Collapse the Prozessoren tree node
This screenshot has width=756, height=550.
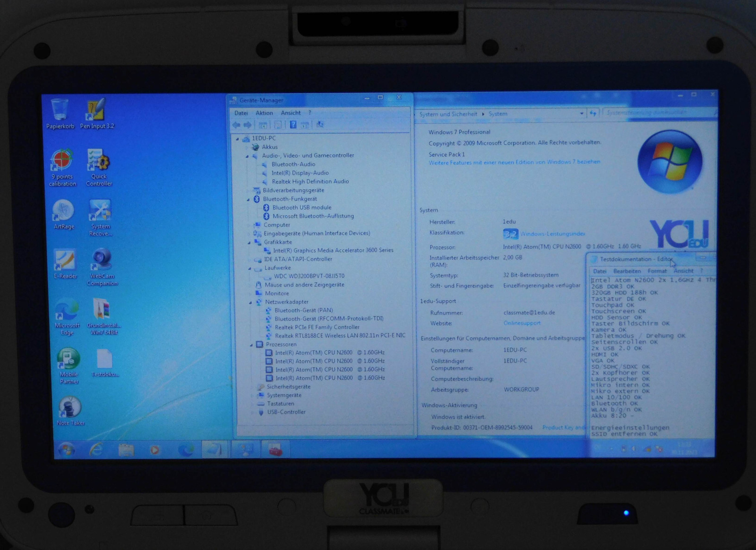click(251, 345)
